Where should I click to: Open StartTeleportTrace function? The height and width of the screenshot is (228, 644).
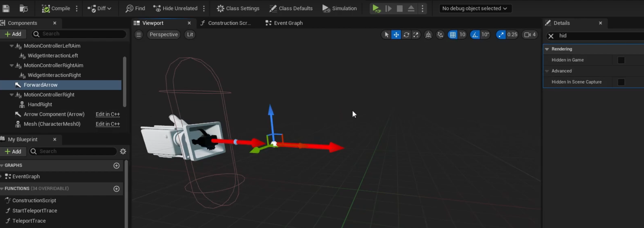point(35,211)
